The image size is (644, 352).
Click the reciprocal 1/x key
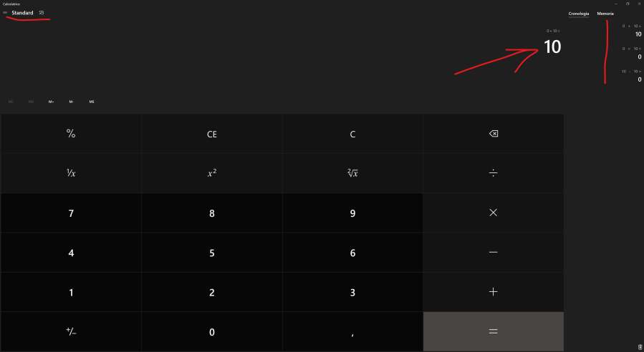pyautogui.click(x=71, y=173)
